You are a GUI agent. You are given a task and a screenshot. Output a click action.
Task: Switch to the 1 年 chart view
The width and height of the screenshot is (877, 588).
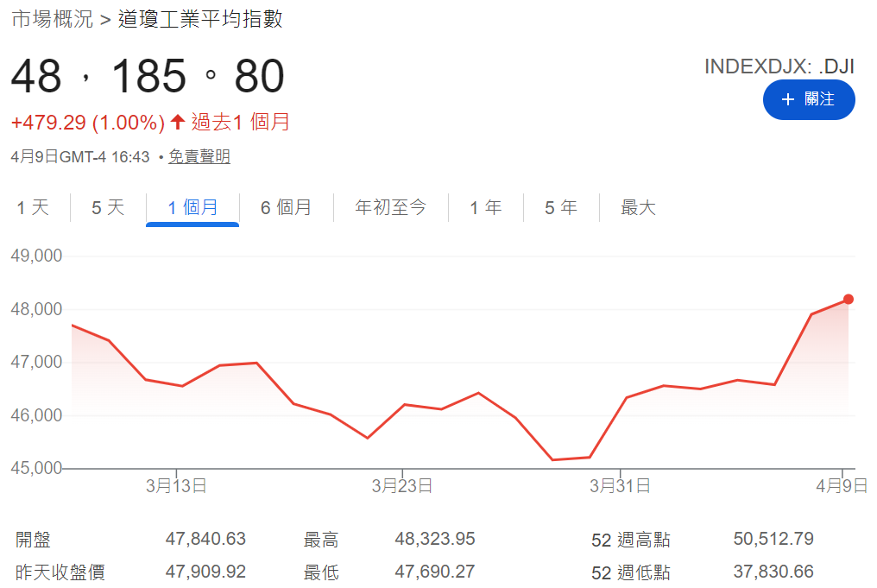click(x=486, y=207)
